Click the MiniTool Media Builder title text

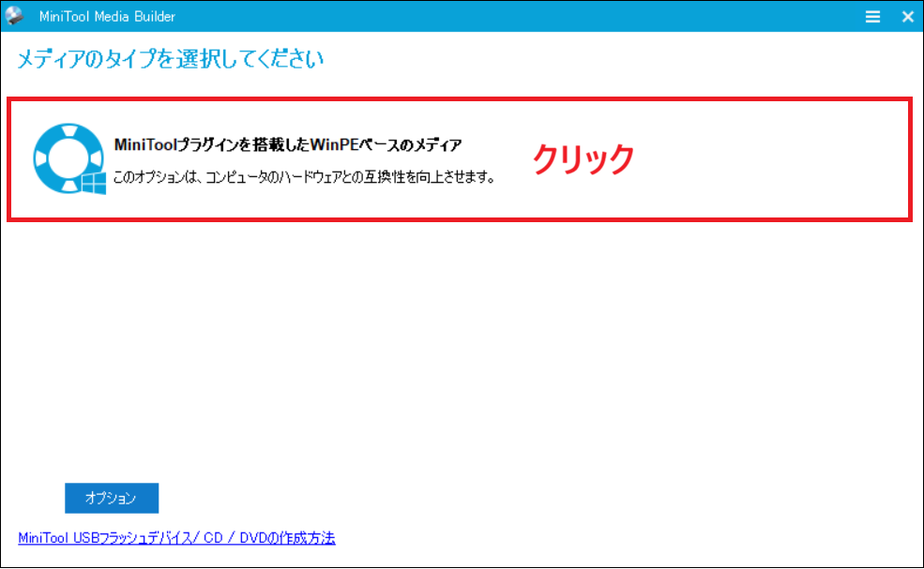coord(107,17)
